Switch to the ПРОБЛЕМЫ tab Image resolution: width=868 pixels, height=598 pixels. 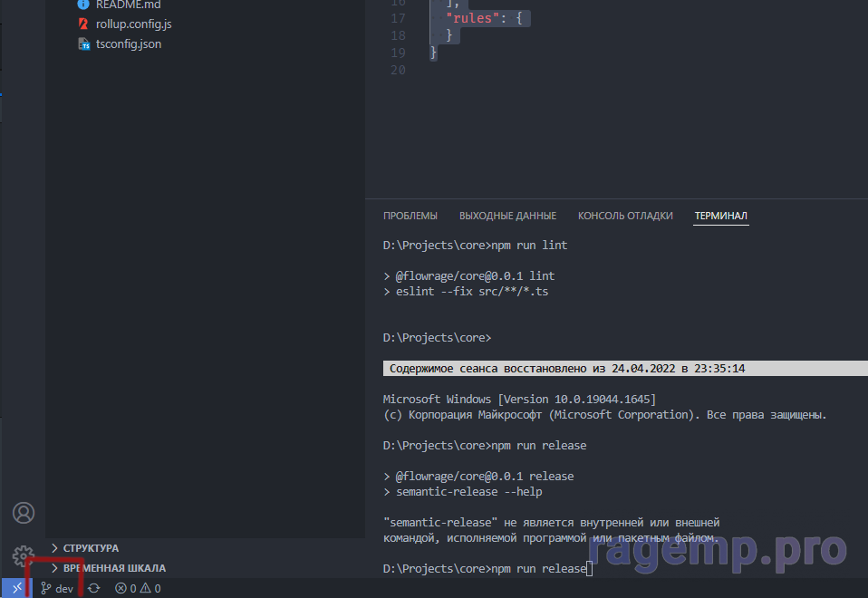coord(410,216)
